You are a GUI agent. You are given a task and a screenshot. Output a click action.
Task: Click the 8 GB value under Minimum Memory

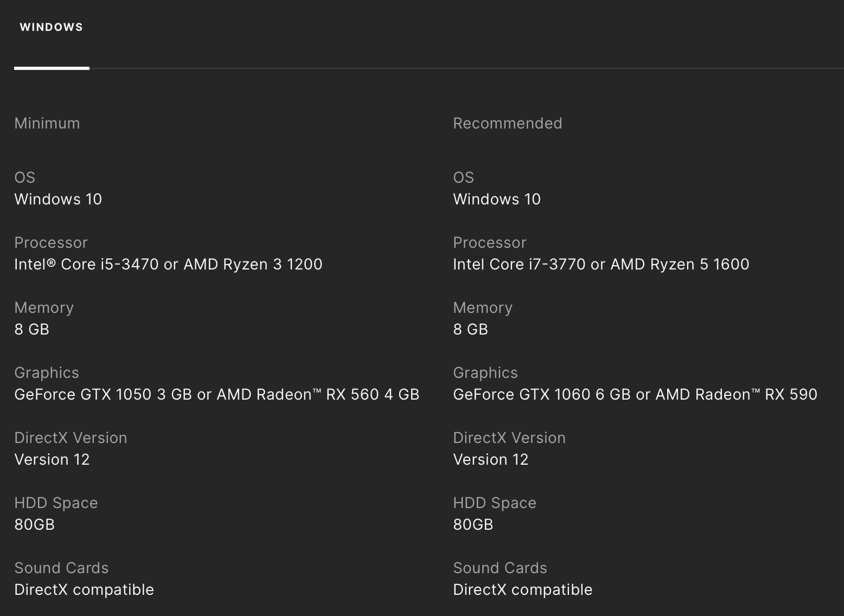tap(32, 330)
